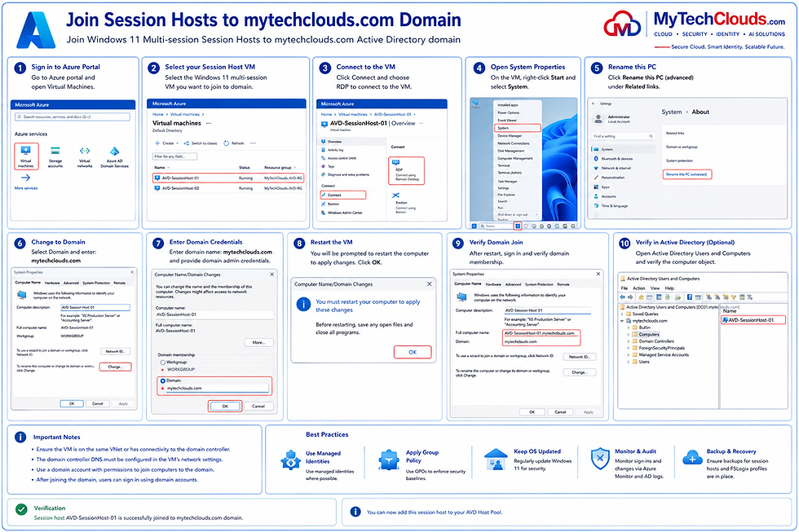Screen dimensions: 799x532
Task: Expand the ForeignSecurityPrincipals folder node
Action: click(x=629, y=348)
